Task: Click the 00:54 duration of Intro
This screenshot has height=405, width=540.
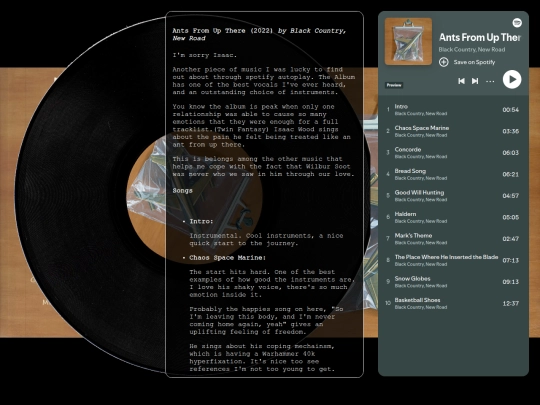Action: [x=510, y=110]
